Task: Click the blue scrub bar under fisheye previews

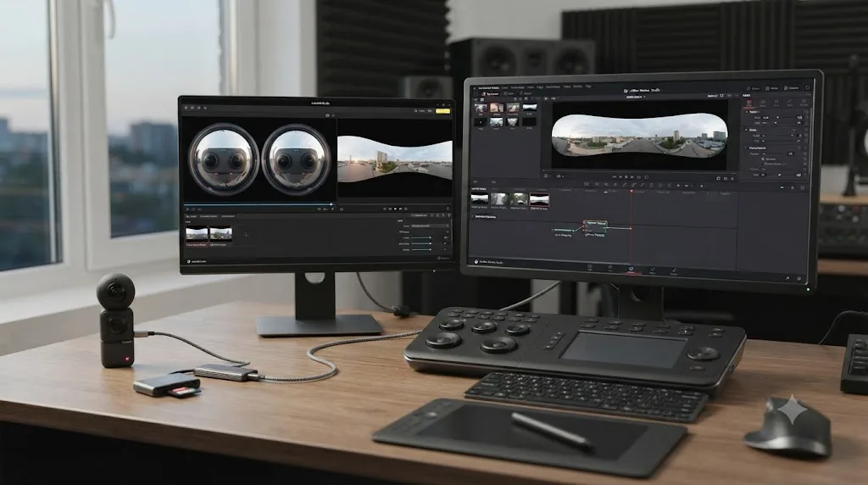Action: [259, 204]
